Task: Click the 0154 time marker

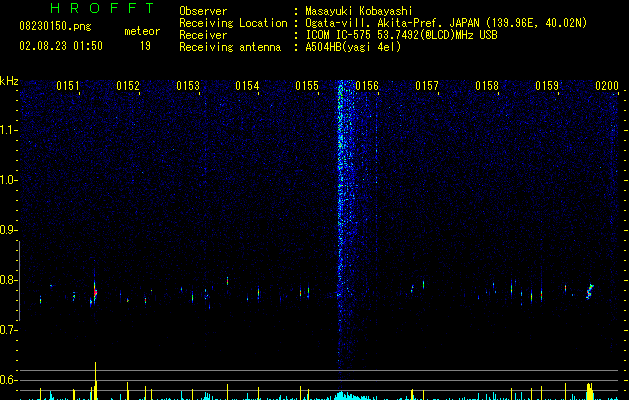Action: click(247, 86)
